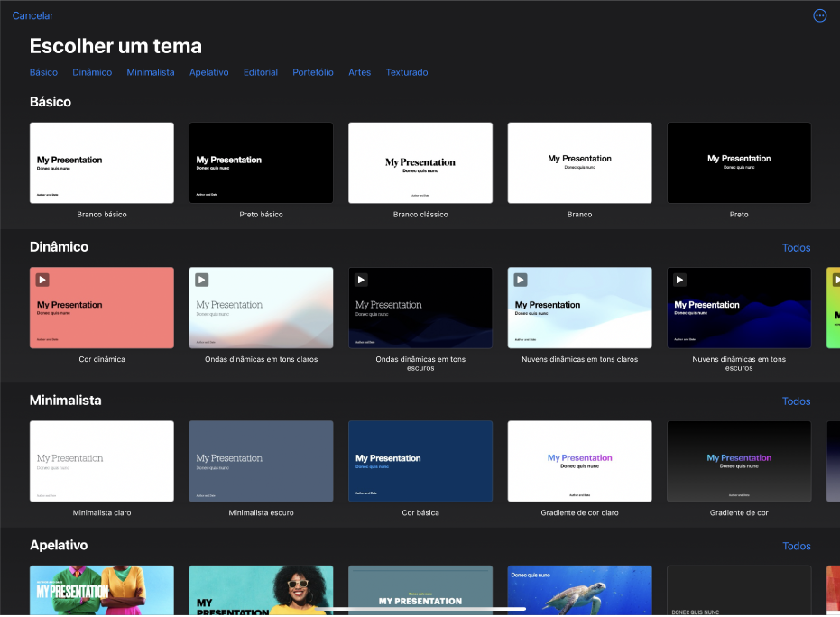The width and height of the screenshot is (840, 617).
Task: Select the Branco theme thumbnail
Action: pyautogui.click(x=579, y=162)
